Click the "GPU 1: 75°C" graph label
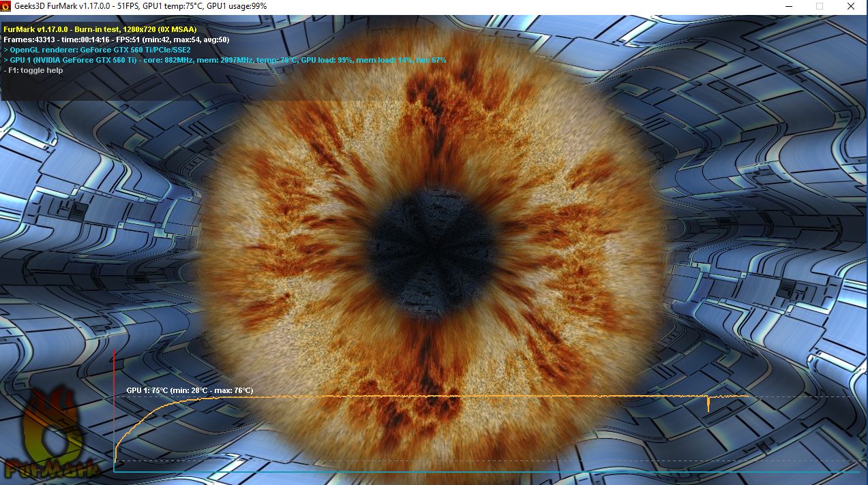Image resolution: width=868 pixels, height=485 pixels. click(x=190, y=390)
